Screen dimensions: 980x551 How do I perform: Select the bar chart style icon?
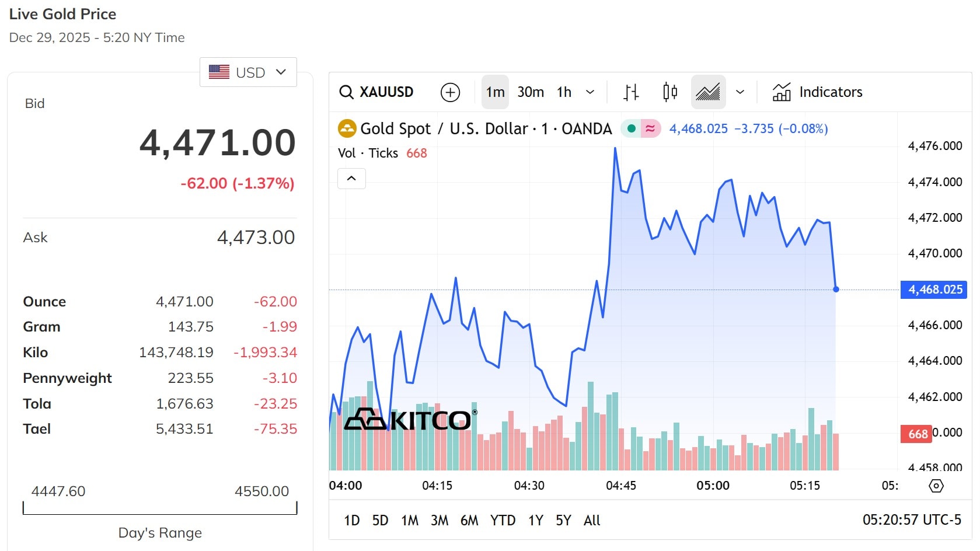point(631,92)
